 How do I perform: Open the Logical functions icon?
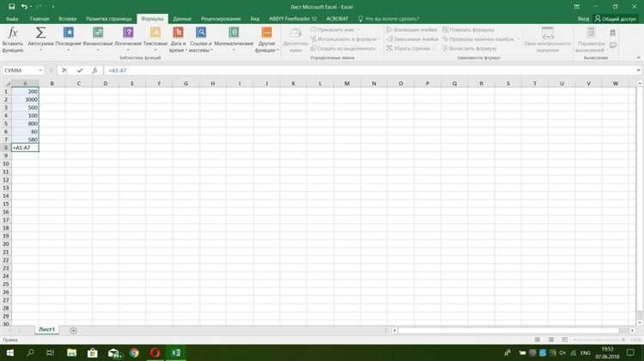point(128,33)
